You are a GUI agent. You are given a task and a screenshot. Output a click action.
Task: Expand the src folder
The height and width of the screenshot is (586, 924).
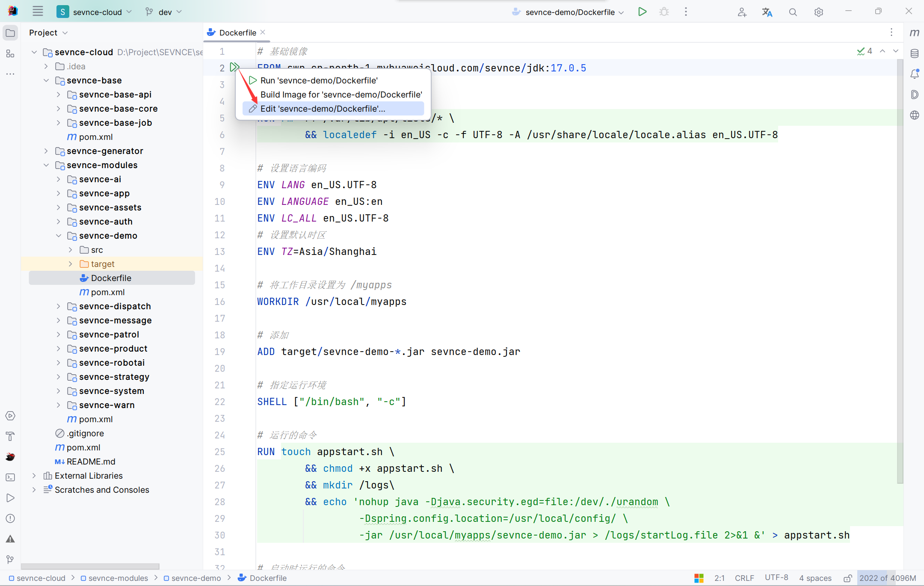click(x=71, y=250)
